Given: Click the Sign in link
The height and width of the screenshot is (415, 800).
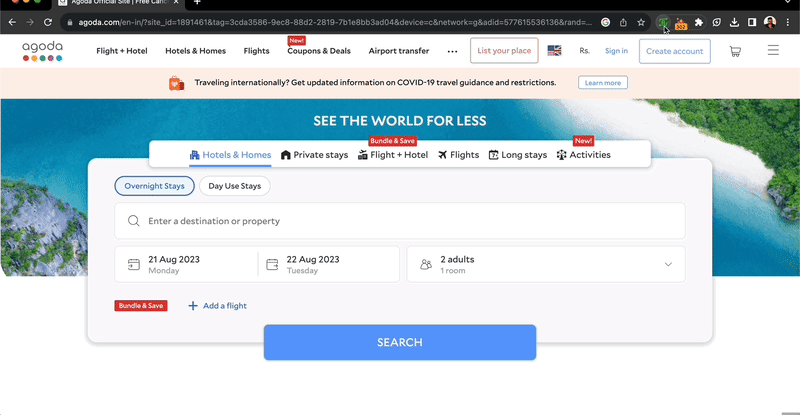Looking at the screenshot, I should coord(616,51).
